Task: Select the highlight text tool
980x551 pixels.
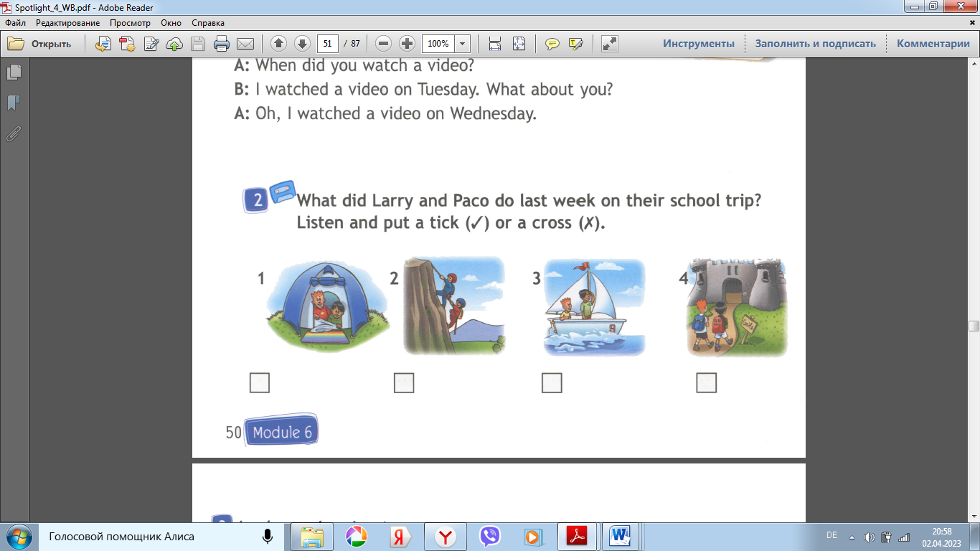Action: coord(575,44)
